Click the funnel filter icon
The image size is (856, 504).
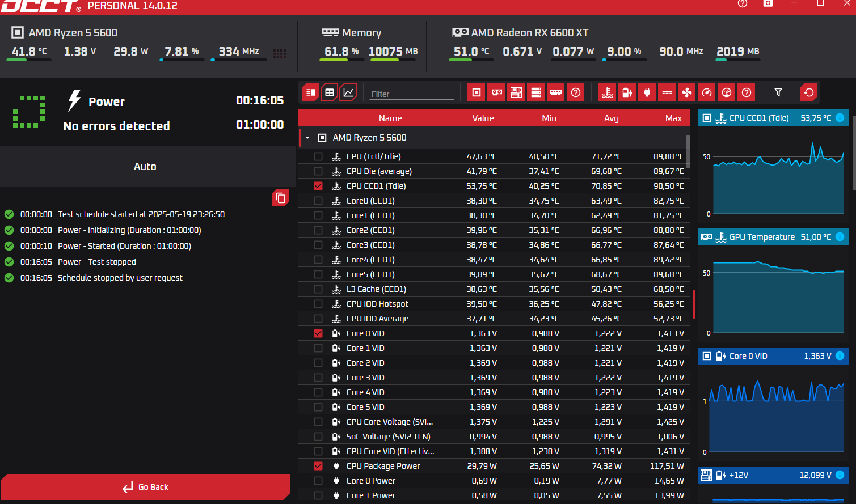click(x=778, y=92)
